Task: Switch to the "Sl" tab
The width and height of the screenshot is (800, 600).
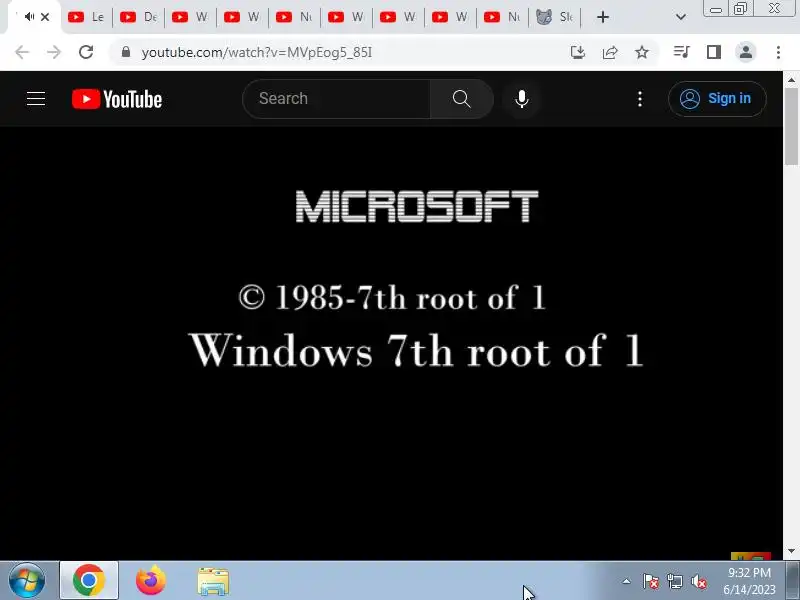Action: tap(555, 17)
